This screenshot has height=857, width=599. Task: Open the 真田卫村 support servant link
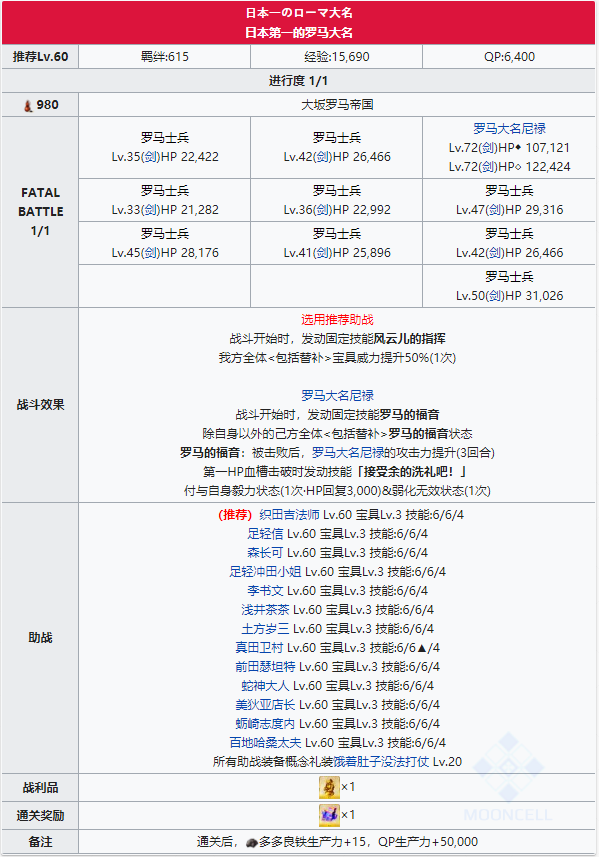(x=259, y=648)
